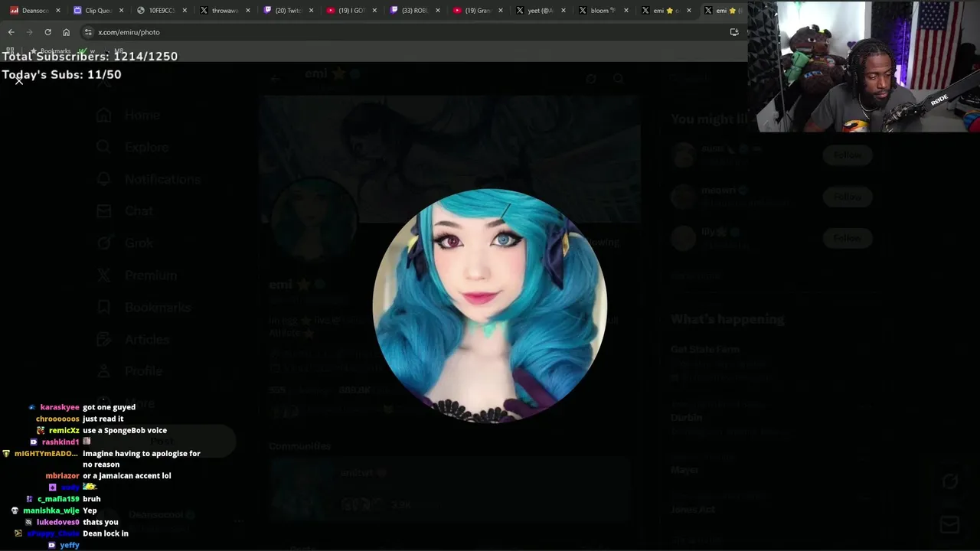The image size is (980, 551).
Task: Close the (20) Twitch tab
Action: tap(312, 11)
